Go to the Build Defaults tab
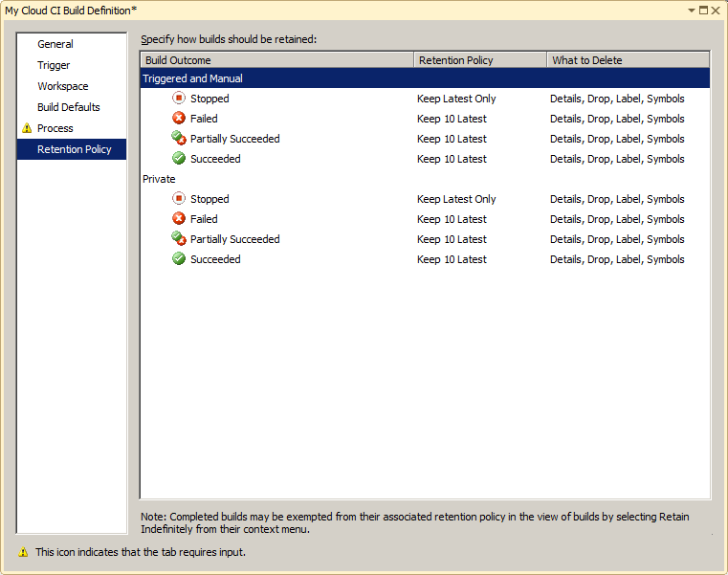This screenshot has width=728, height=575. tap(69, 107)
